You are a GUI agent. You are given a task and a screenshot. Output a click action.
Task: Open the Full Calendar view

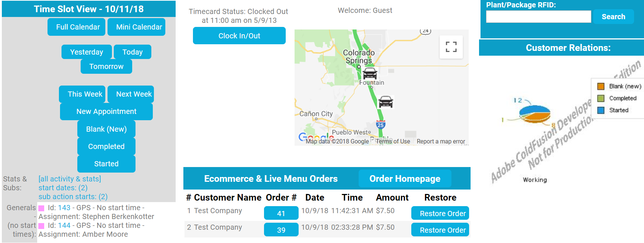(78, 27)
